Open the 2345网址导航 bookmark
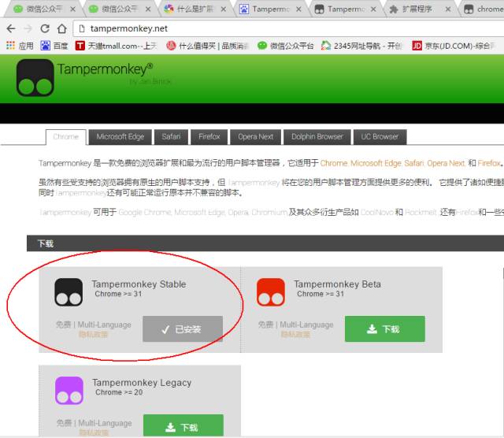The width and height of the screenshot is (504, 438). pyautogui.click(x=361, y=46)
